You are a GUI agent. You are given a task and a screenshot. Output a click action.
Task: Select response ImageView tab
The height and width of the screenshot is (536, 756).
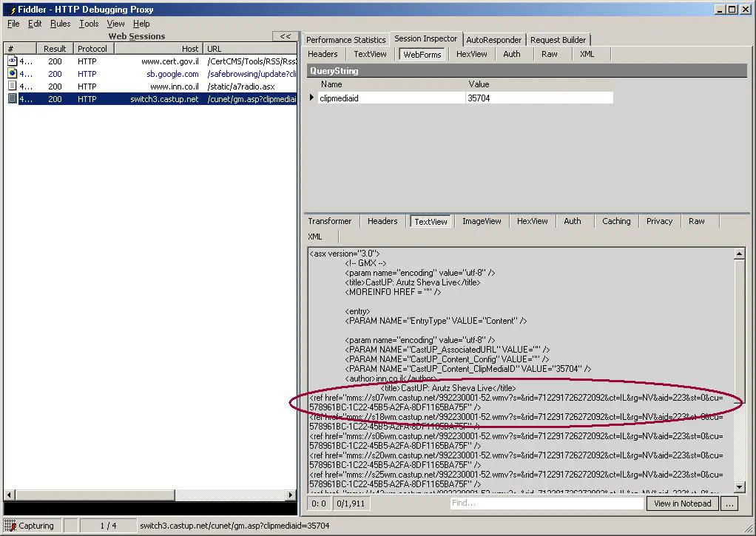point(482,221)
